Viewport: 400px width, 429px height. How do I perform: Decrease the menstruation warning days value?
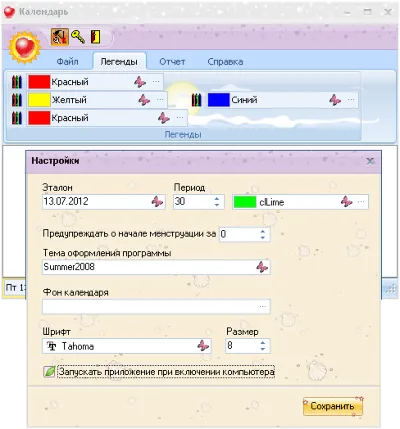coord(263,237)
